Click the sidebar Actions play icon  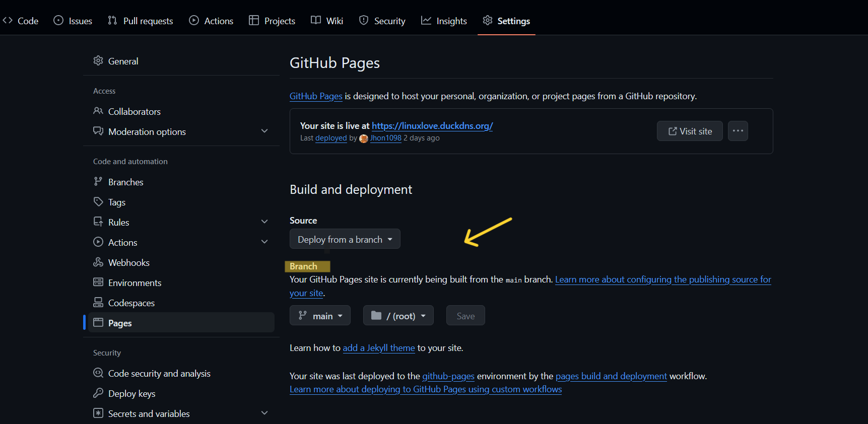tap(98, 242)
